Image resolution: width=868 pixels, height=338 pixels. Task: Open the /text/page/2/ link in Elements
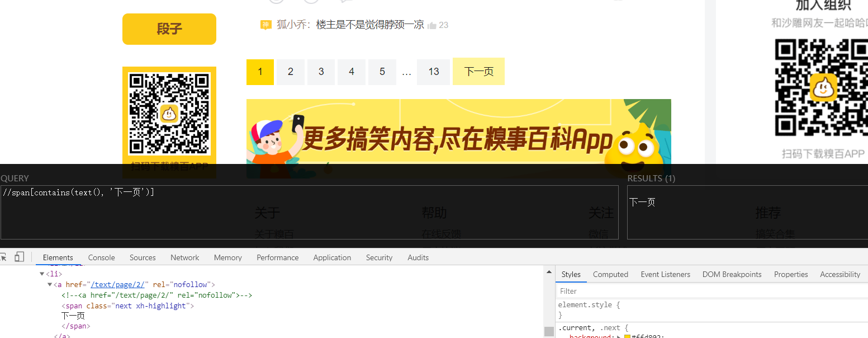pos(117,284)
